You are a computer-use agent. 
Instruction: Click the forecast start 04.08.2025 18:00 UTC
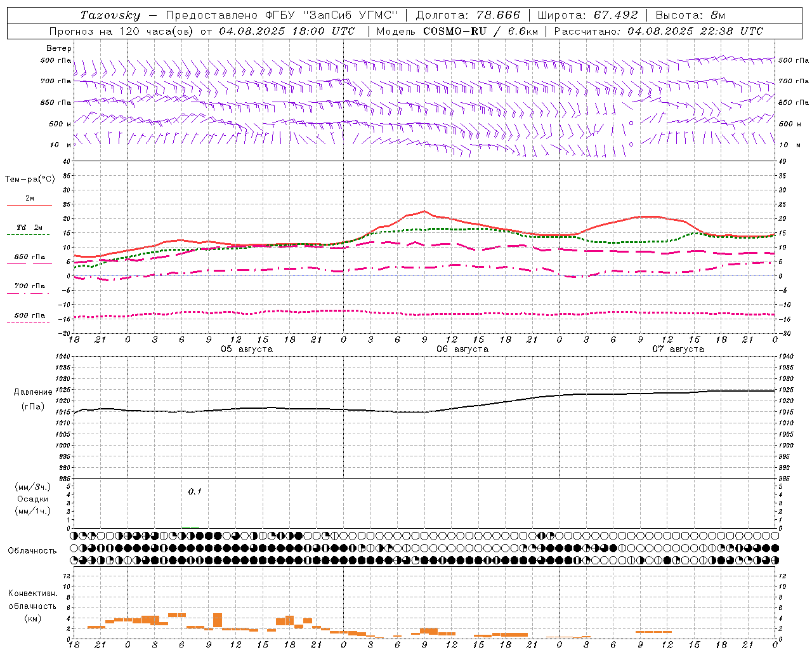pos(287,30)
